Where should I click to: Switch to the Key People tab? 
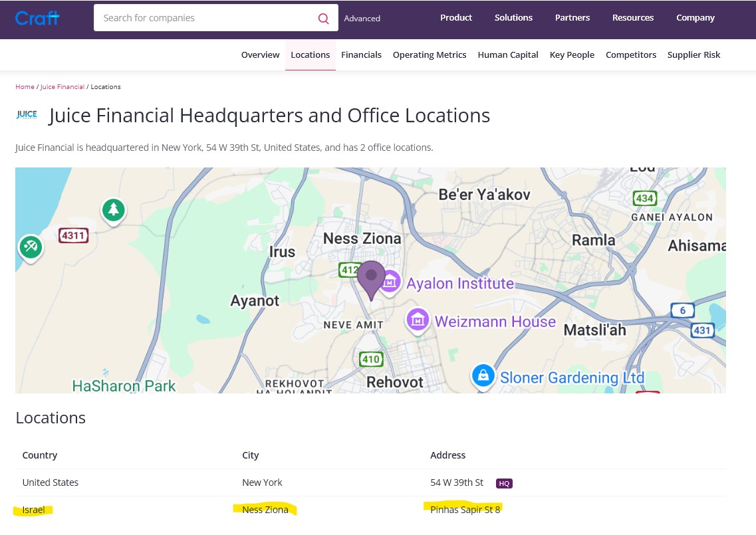(572, 54)
